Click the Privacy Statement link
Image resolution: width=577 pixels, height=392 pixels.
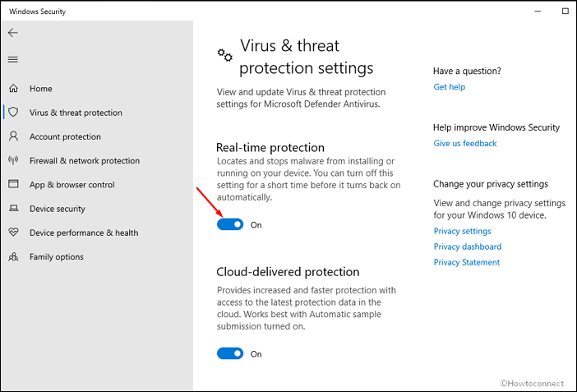tap(467, 262)
